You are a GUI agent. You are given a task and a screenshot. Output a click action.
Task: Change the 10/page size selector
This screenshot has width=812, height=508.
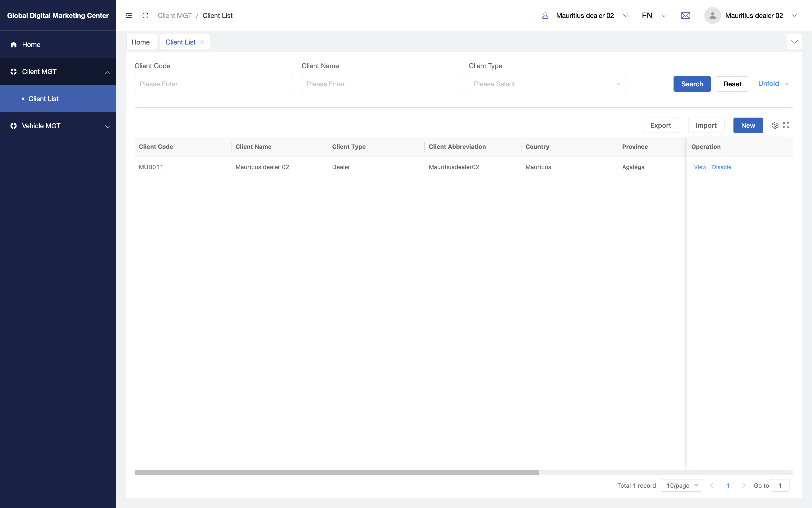(681, 486)
